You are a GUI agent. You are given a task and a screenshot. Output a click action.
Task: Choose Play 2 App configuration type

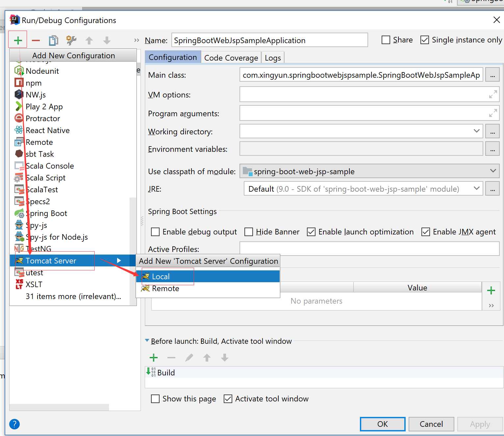73,107
